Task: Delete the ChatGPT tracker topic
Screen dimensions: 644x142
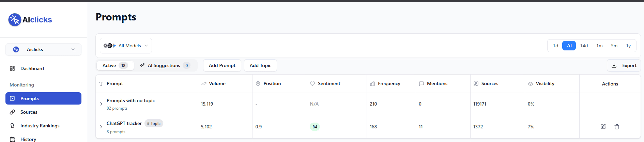Action: tap(617, 127)
